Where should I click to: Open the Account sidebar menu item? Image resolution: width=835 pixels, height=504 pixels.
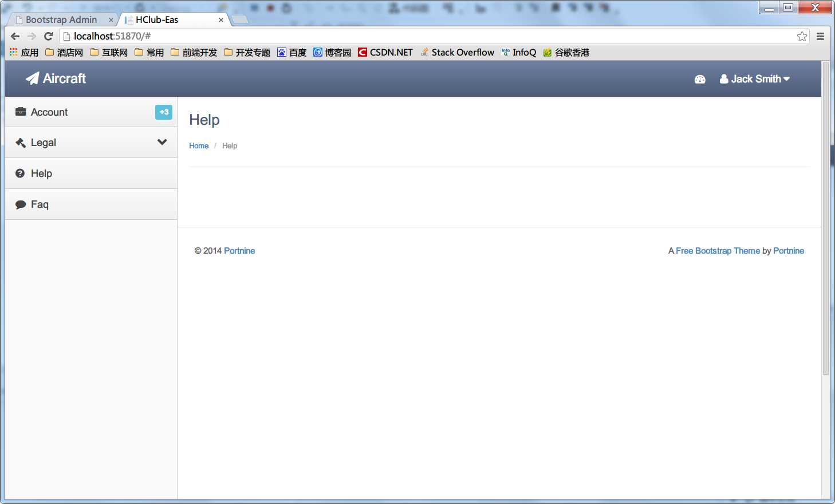pyautogui.click(x=91, y=112)
